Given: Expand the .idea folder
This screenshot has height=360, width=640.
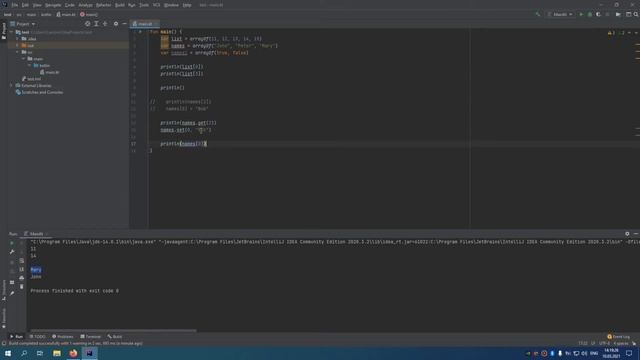Looking at the screenshot, I should (18, 39).
